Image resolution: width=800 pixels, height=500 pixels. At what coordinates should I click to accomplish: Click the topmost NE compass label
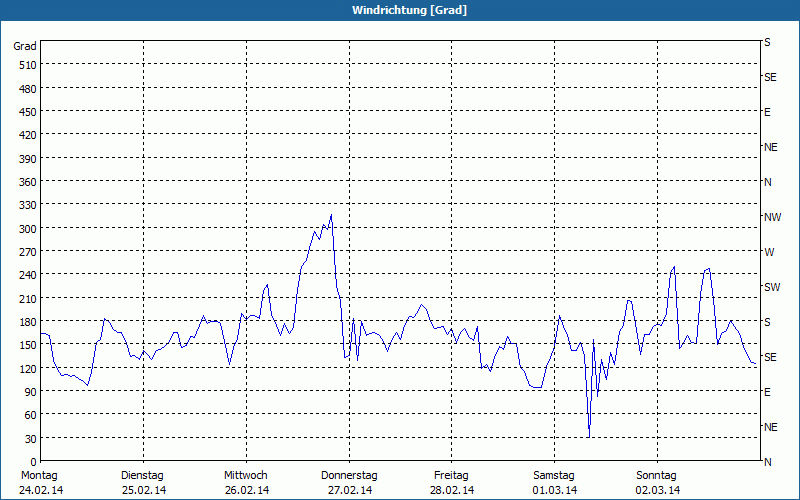pos(770,147)
